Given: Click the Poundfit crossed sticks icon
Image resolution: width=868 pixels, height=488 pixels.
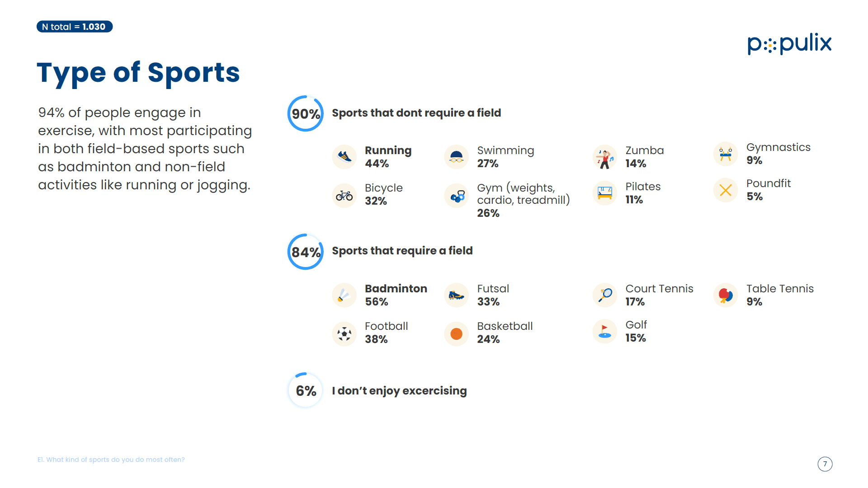Looking at the screenshot, I should pyautogui.click(x=726, y=190).
